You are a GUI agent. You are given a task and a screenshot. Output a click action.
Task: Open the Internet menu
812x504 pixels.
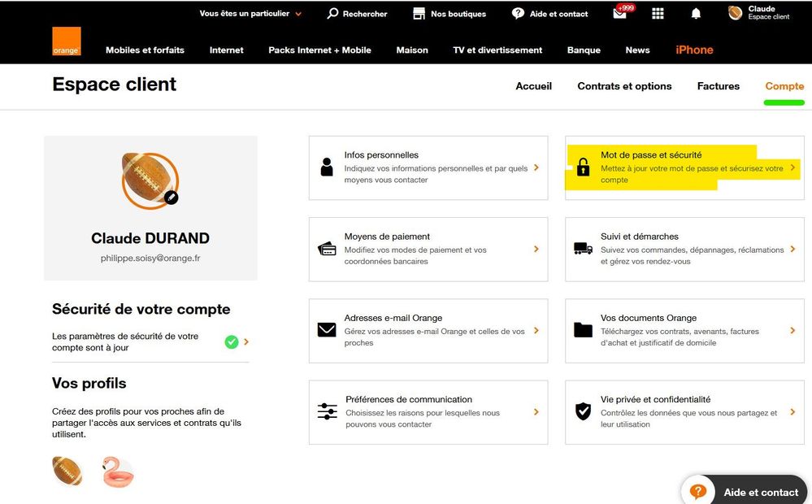click(226, 50)
